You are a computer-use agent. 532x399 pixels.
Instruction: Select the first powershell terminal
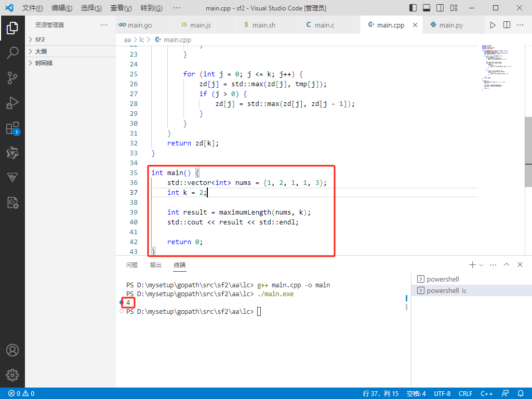[472, 279]
